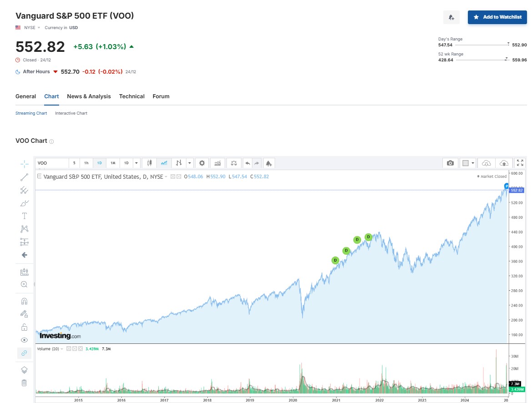Open the time interval dropdown arrow
The height and width of the screenshot is (403, 532).
click(136, 163)
